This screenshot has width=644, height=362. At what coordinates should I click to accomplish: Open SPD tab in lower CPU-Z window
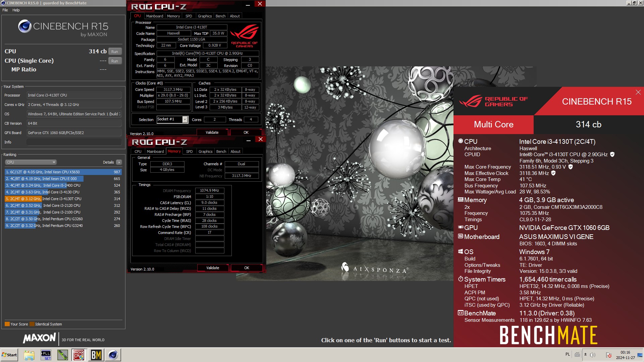(x=190, y=152)
